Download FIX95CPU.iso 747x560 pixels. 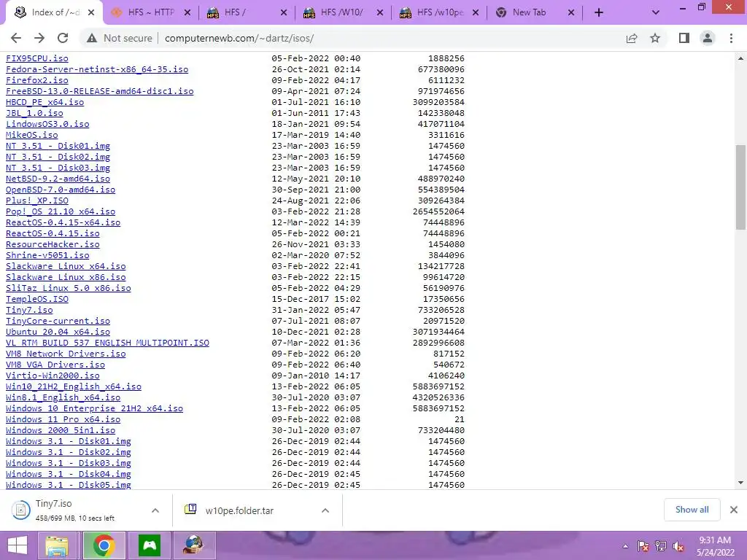(37, 58)
